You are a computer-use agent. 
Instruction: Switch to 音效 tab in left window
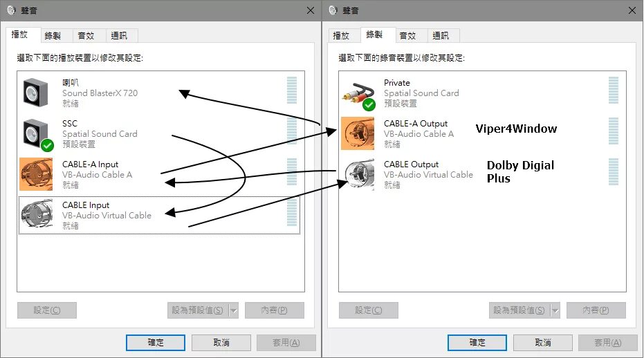(x=86, y=36)
